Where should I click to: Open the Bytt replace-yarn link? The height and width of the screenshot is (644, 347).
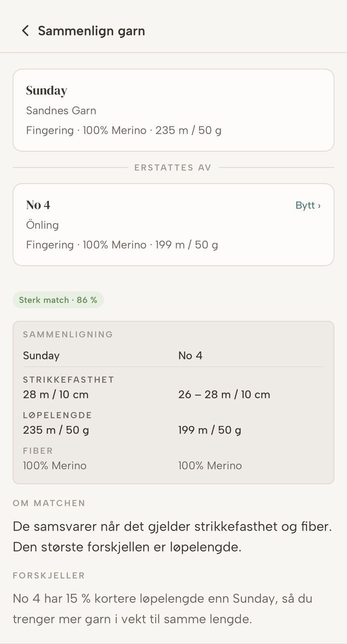[x=308, y=206]
